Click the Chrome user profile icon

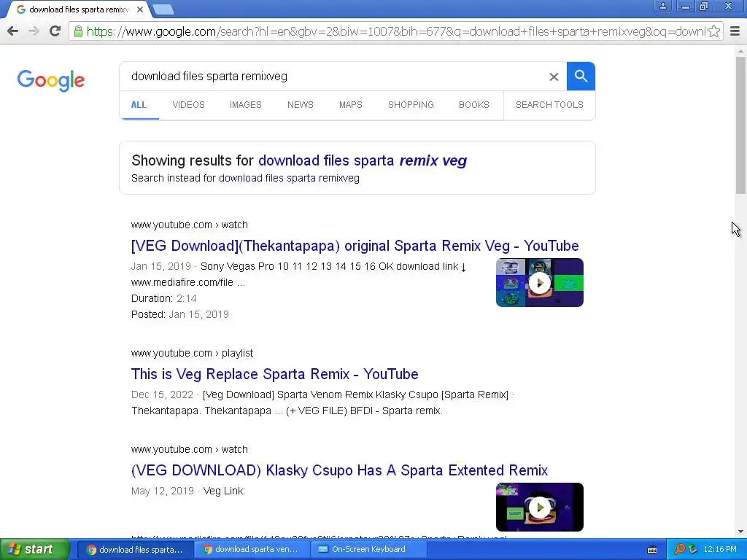pyautogui.click(x=662, y=6)
